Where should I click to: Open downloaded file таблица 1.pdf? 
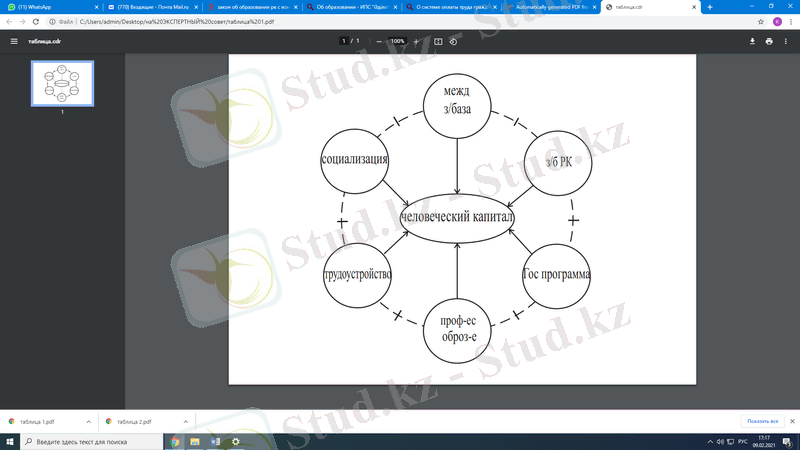pyautogui.click(x=37, y=422)
